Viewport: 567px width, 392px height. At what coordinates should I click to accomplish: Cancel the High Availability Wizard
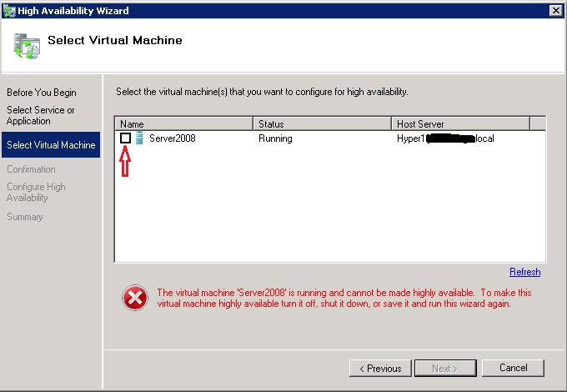point(513,368)
